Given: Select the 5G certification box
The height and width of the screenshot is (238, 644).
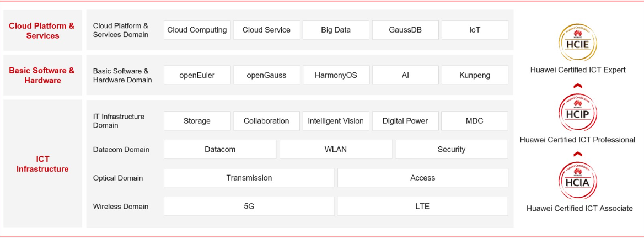Looking at the screenshot, I should (249, 206).
